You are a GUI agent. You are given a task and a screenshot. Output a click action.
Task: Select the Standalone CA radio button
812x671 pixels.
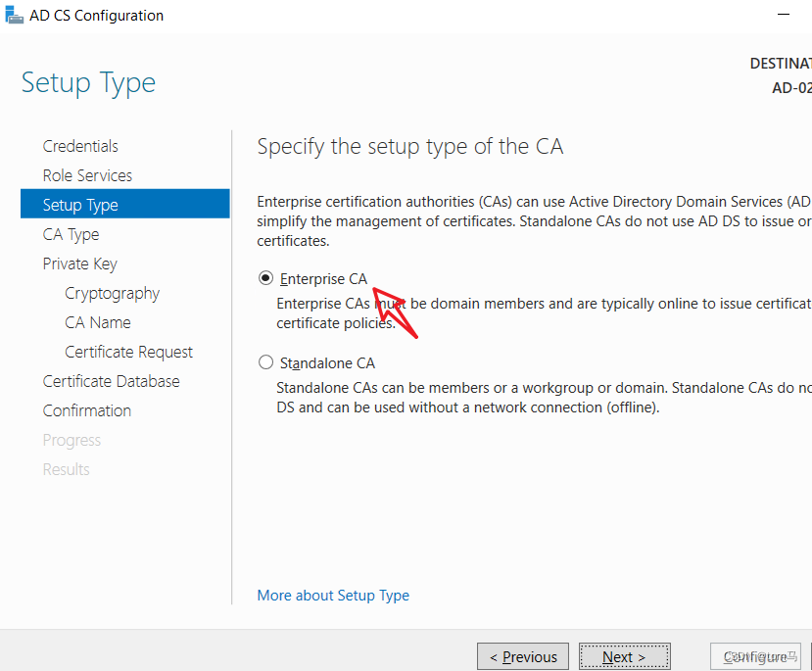[x=265, y=362]
